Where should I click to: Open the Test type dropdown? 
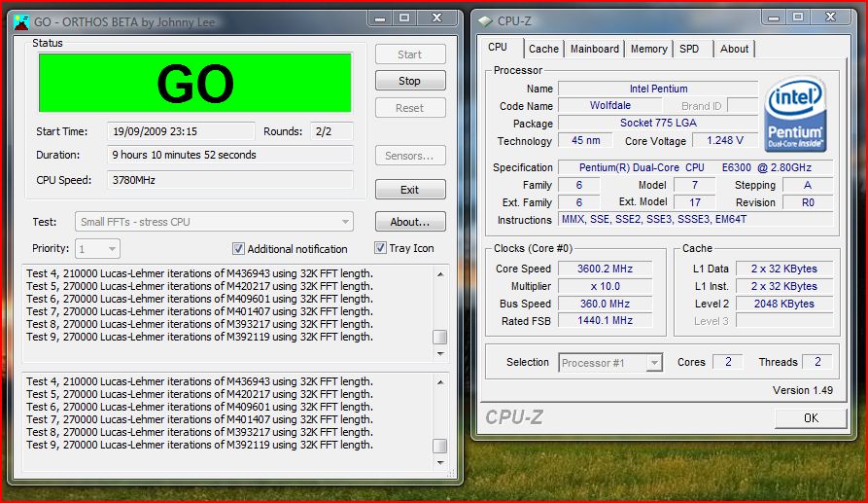point(214,222)
